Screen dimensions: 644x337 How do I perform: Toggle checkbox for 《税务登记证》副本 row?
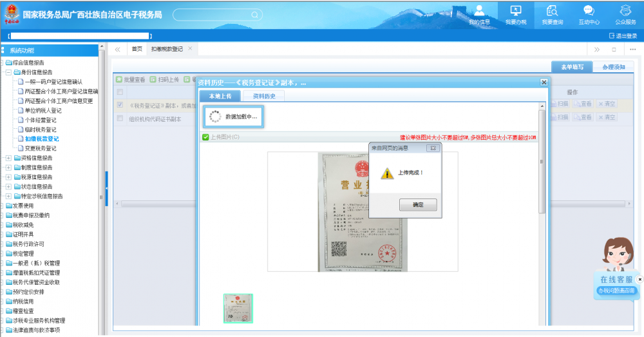pyautogui.click(x=120, y=104)
